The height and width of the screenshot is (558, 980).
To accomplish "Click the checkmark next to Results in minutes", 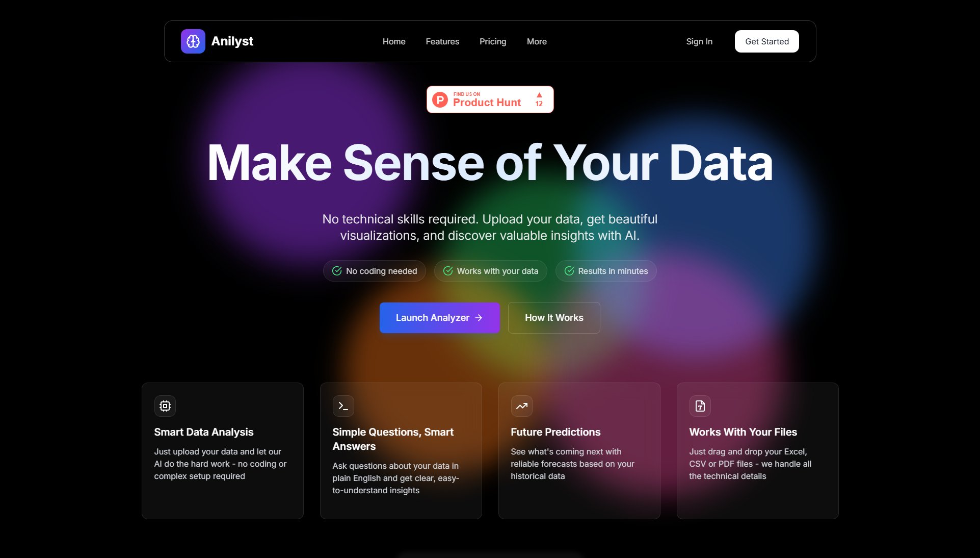I will coord(569,271).
